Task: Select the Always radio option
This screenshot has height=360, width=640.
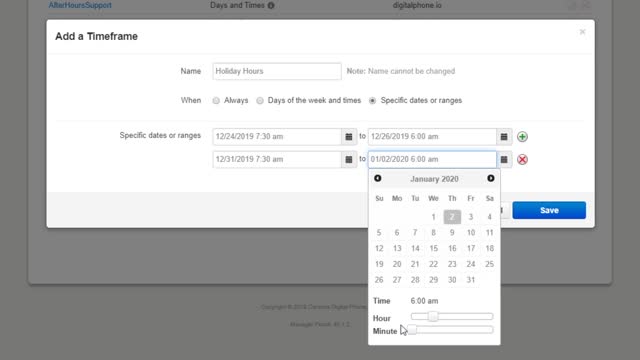Action: [x=216, y=101]
